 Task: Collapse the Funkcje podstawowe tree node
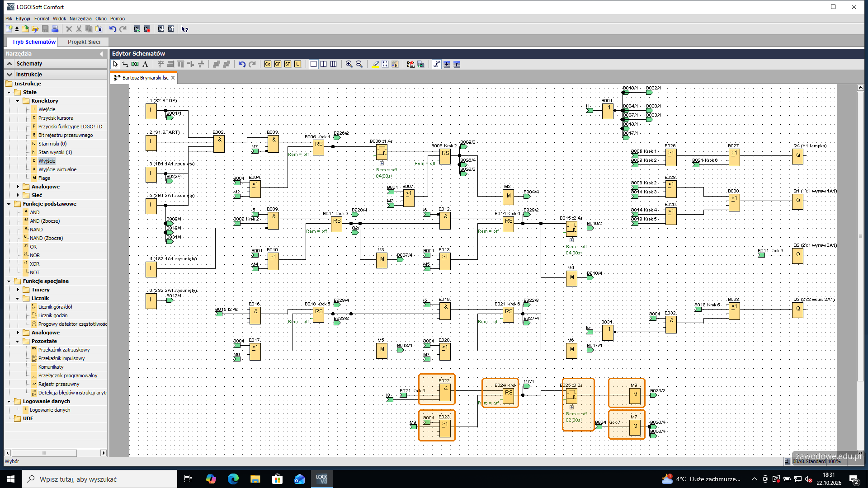[x=9, y=204]
